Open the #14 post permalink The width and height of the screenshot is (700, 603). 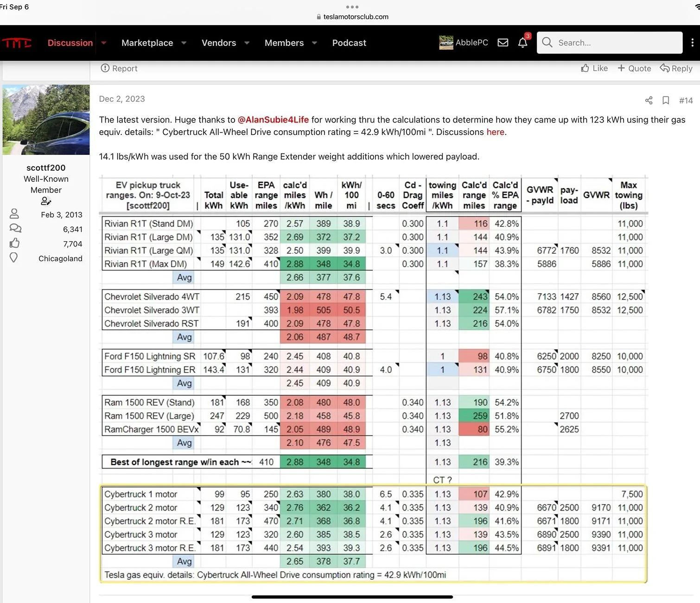[686, 101]
